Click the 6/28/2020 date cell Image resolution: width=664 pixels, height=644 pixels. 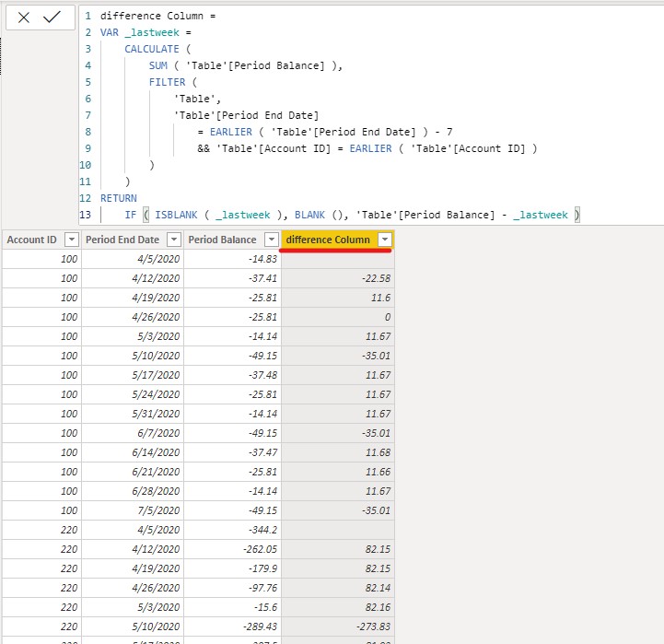coord(133,491)
